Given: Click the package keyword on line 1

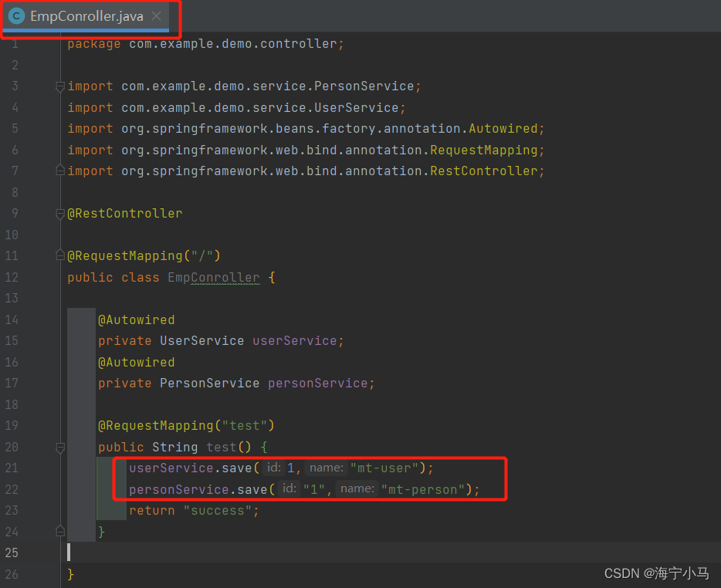Looking at the screenshot, I should point(94,44).
